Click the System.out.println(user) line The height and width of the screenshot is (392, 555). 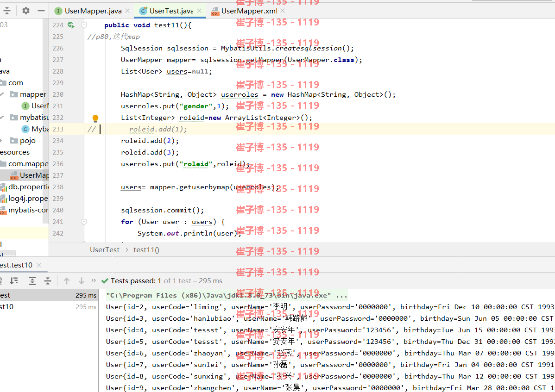(x=189, y=234)
